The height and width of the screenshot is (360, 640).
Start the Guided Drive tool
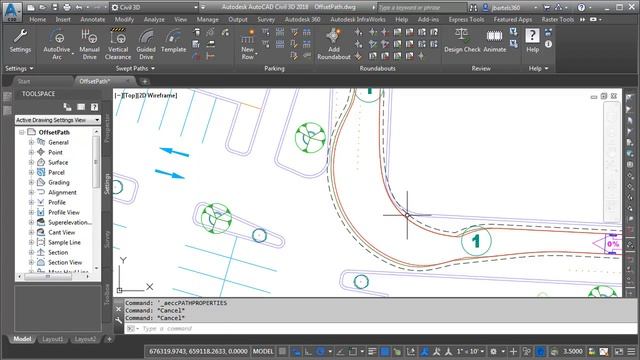[x=146, y=44]
